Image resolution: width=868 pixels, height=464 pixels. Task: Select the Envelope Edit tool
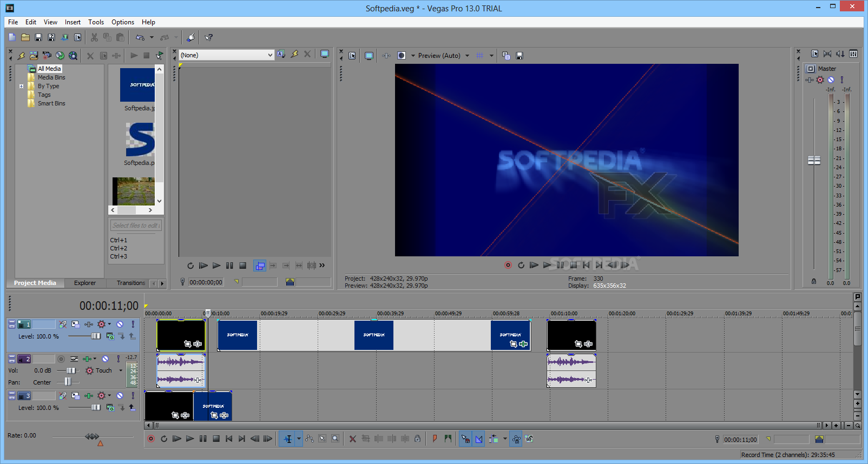pos(310,439)
